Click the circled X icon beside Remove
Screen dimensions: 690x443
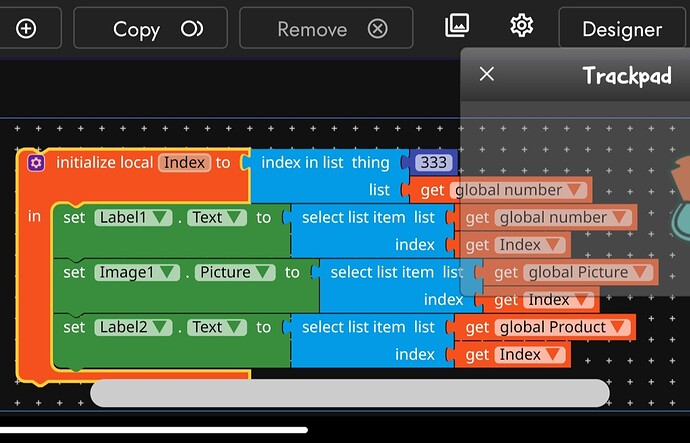click(x=378, y=29)
